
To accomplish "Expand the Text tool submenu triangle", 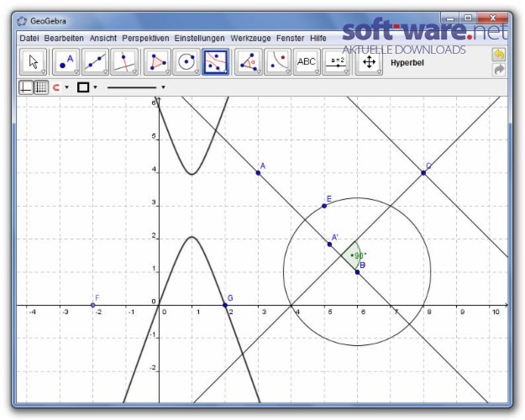I will pos(317,72).
